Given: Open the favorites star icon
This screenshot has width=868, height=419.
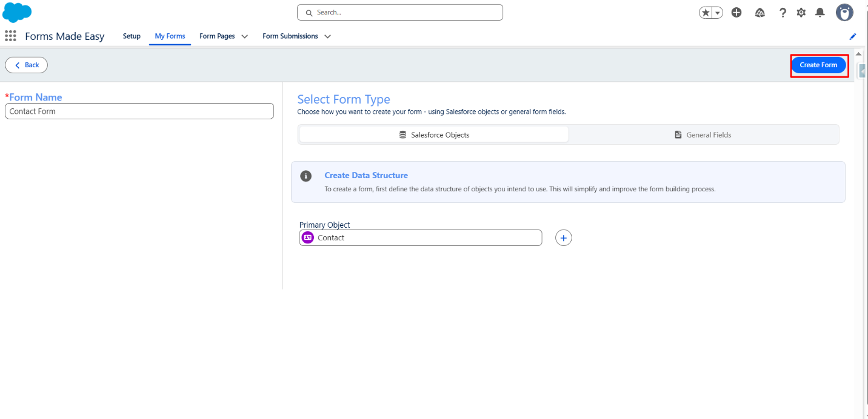Looking at the screenshot, I should (706, 13).
